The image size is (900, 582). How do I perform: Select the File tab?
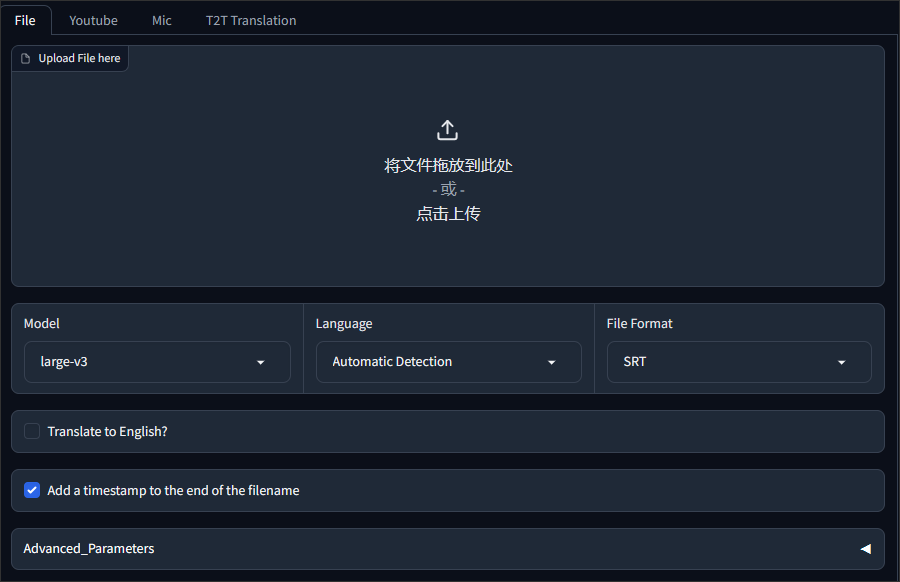point(25,21)
